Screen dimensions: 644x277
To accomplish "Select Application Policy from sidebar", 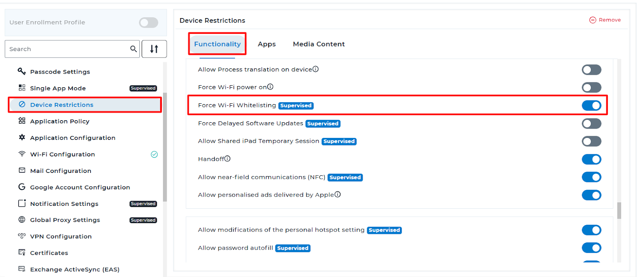I will pyautogui.click(x=60, y=121).
